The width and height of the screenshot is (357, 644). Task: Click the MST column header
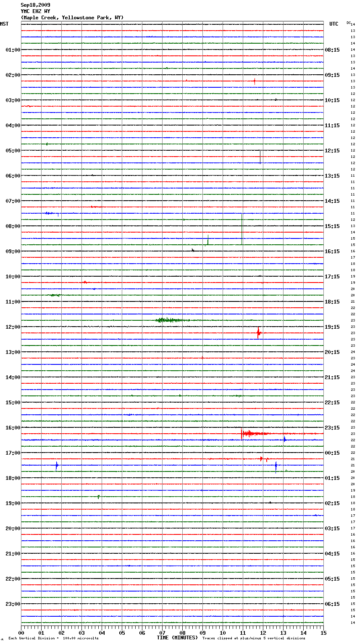tap(4, 24)
